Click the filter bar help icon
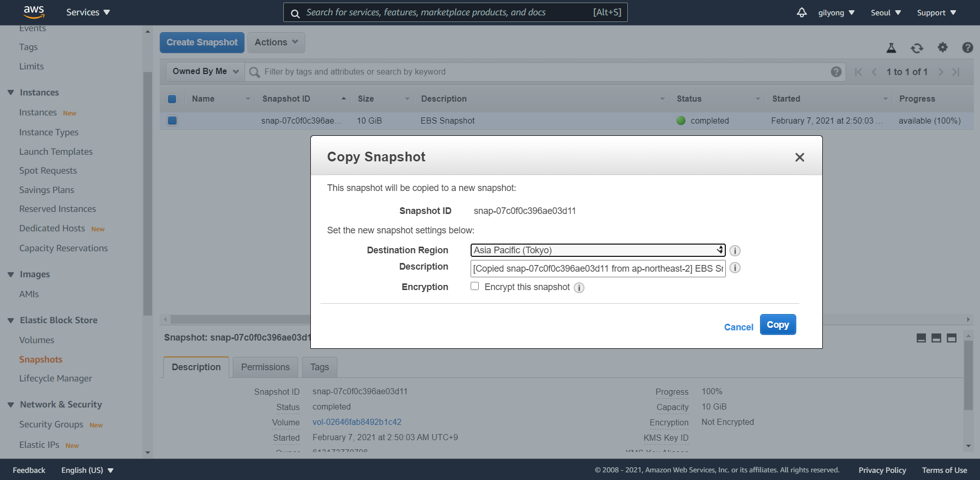Image resolution: width=980 pixels, height=480 pixels. click(836, 71)
